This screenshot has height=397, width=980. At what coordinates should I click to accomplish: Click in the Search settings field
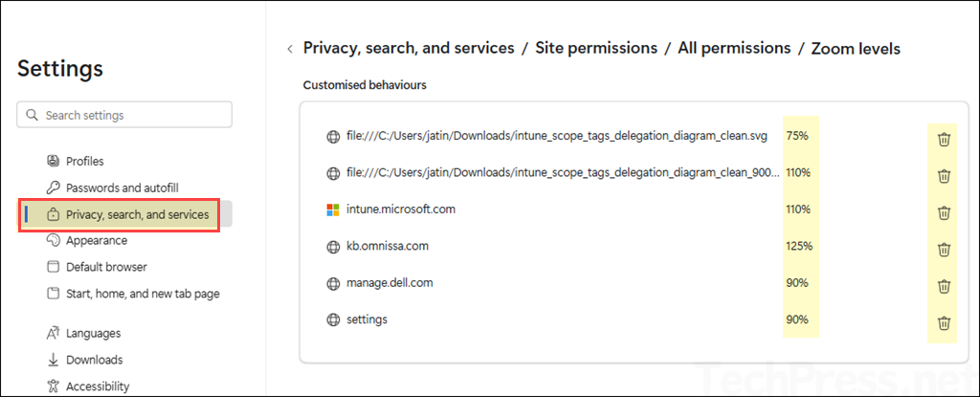[124, 115]
